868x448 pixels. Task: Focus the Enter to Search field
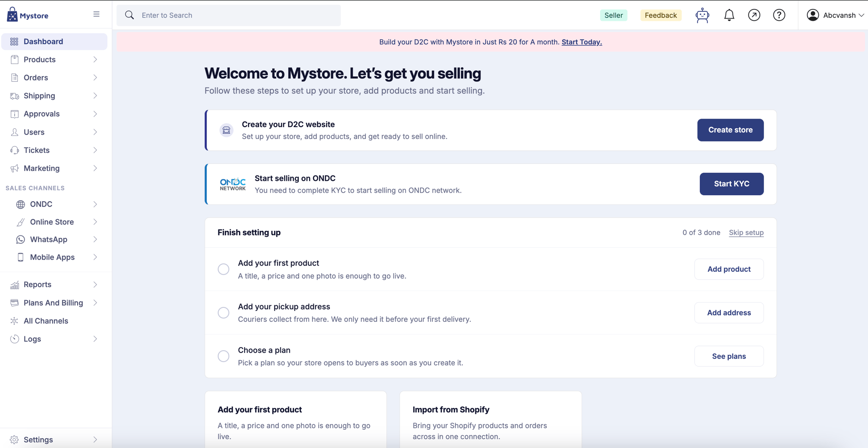(x=228, y=15)
